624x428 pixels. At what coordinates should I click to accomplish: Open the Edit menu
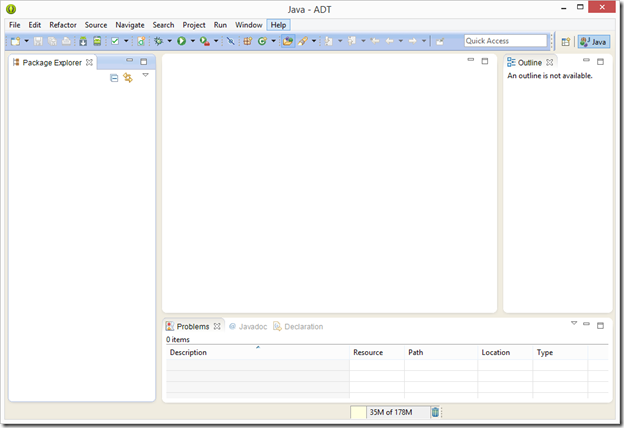(x=35, y=25)
